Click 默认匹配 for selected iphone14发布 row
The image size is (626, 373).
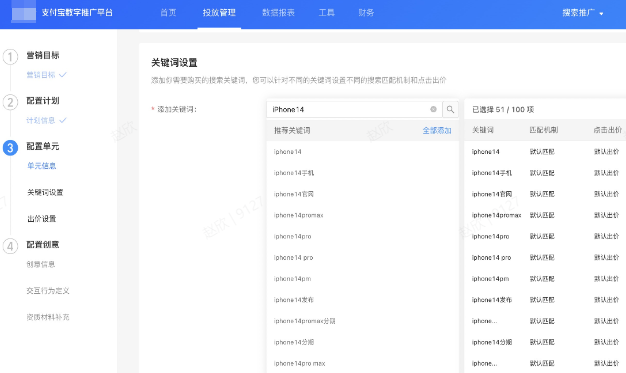tap(542, 300)
